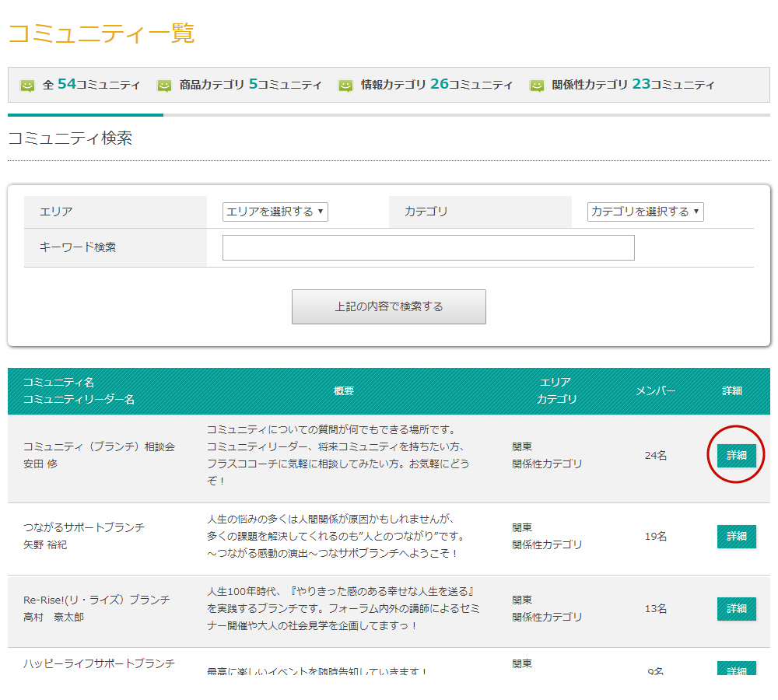The image size is (778, 700).
Task: Open 詳細 for つながるサポートブランチ
Action: (x=736, y=537)
